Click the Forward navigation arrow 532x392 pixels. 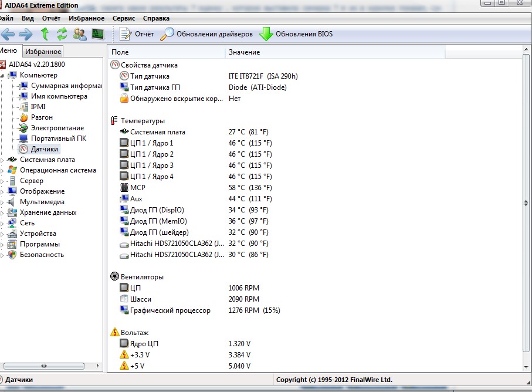click(x=25, y=34)
